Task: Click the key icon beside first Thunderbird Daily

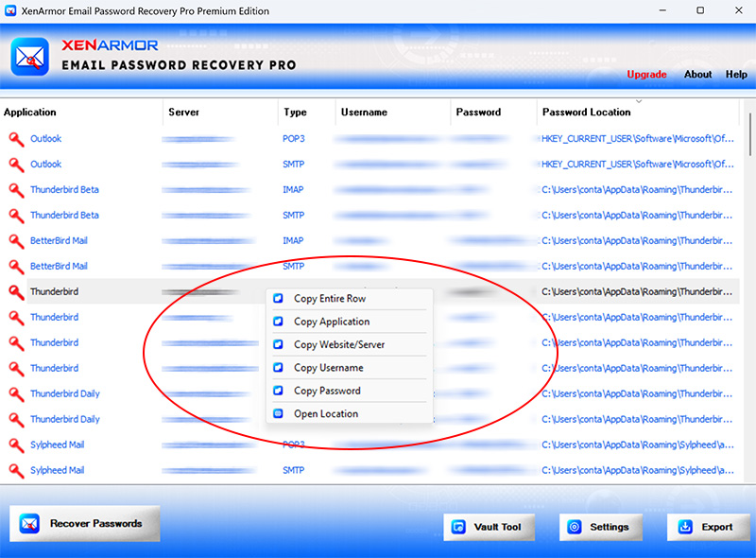Action: click(16, 394)
